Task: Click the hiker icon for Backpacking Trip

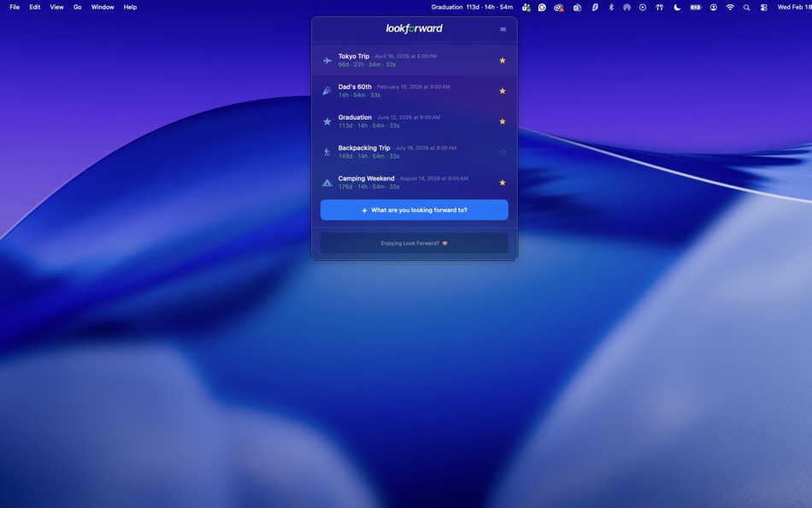Action: point(326,151)
